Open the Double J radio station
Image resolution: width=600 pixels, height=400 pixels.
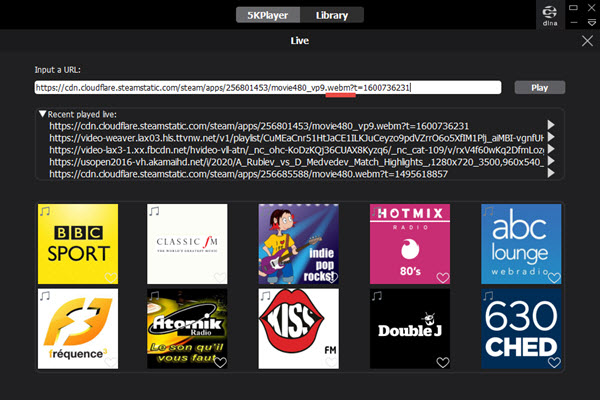point(410,329)
